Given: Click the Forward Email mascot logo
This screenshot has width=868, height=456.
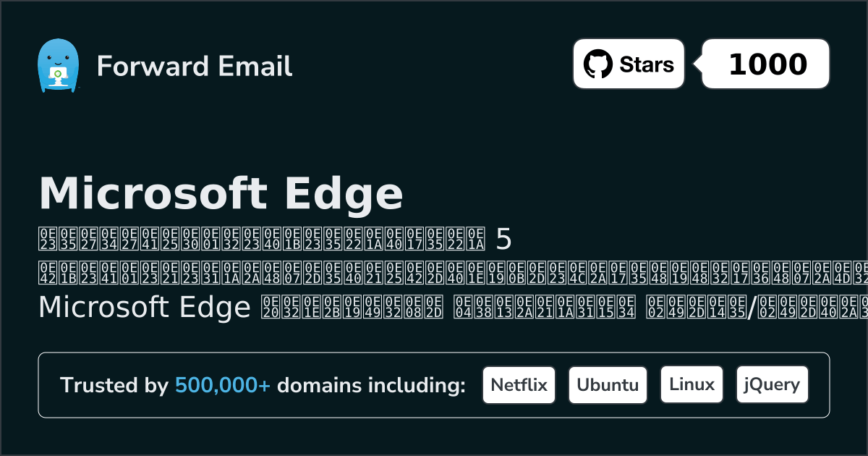Looking at the screenshot, I should tap(57, 66).
